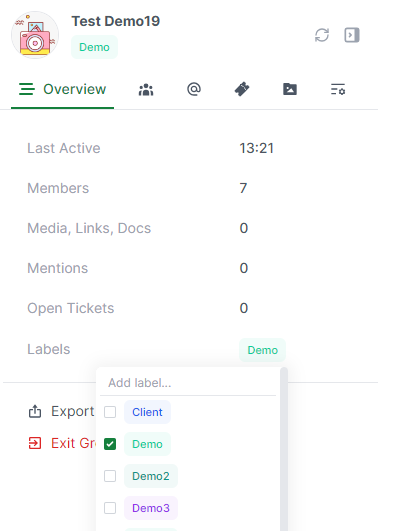Click the Export option

pyautogui.click(x=62, y=411)
